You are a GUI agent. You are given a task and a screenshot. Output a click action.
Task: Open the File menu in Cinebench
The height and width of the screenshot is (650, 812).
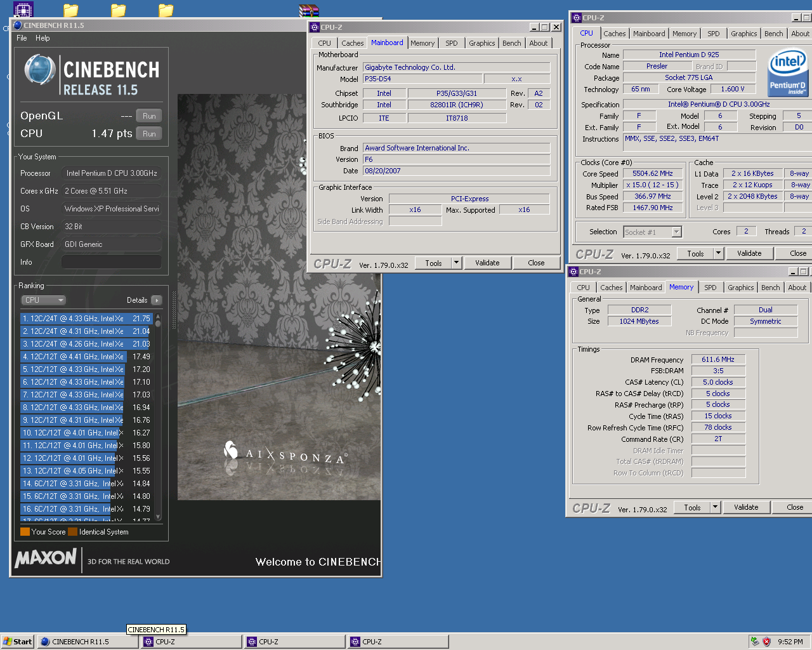[x=22, y=38]
